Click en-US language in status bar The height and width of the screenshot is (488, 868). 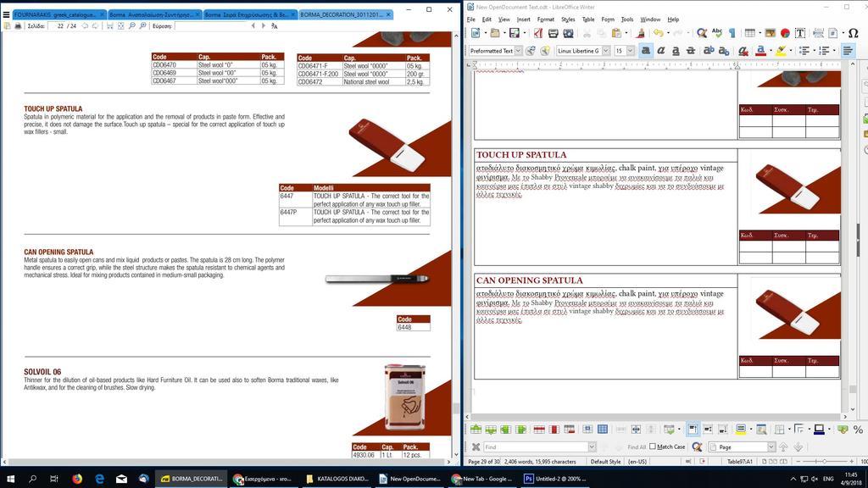coord(637,462)
